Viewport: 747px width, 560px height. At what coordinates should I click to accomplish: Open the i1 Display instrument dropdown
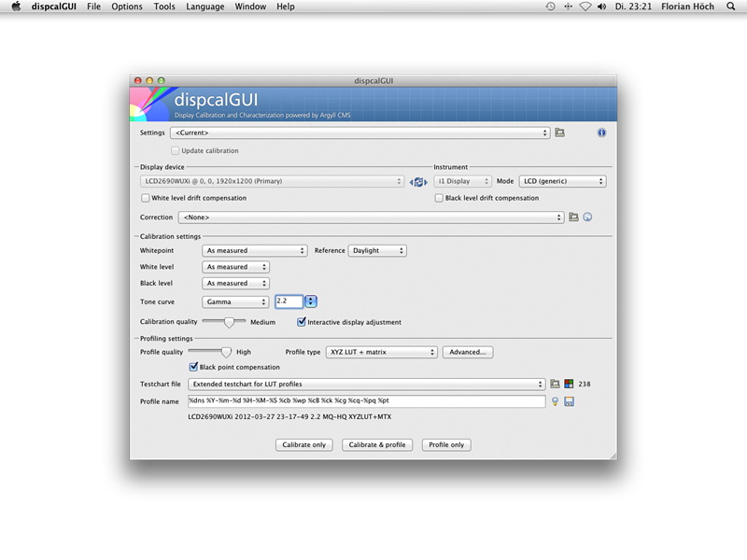point(462,181)
